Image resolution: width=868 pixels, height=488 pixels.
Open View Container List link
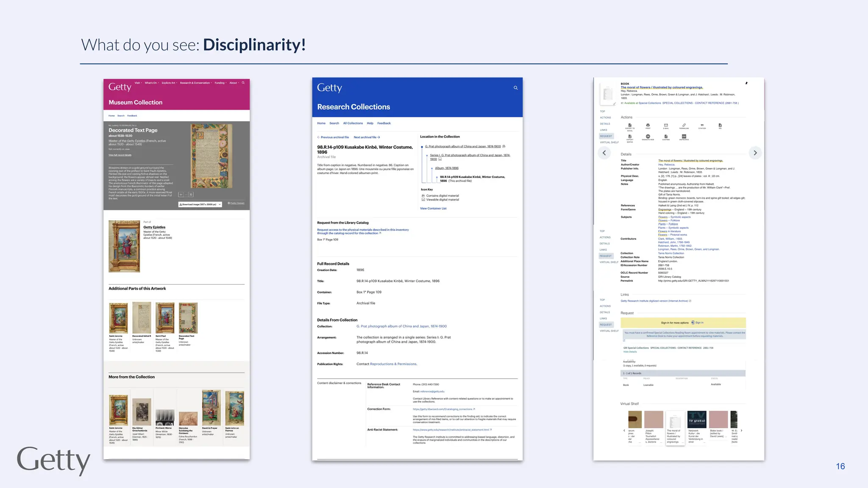(433, 208)
